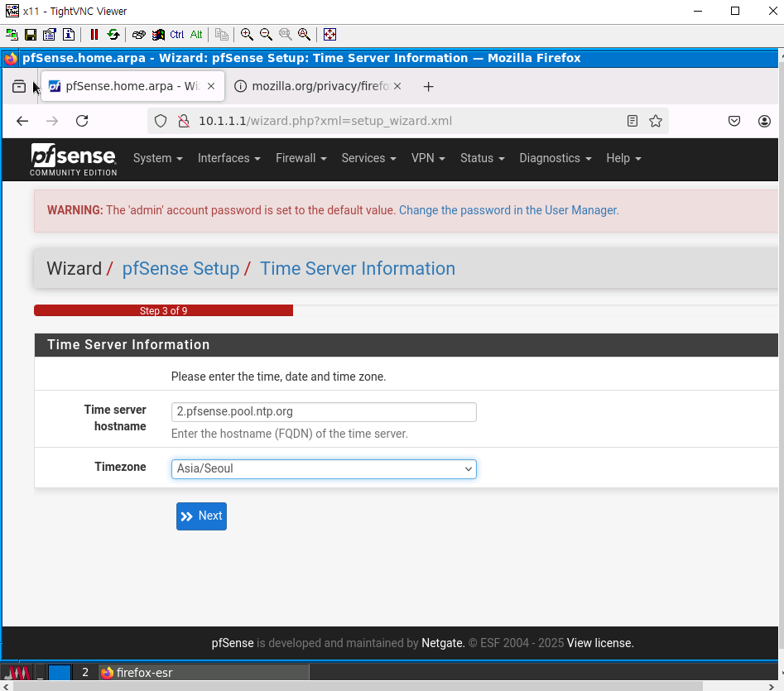Open TightVNC connection options icon

point(50,35)
